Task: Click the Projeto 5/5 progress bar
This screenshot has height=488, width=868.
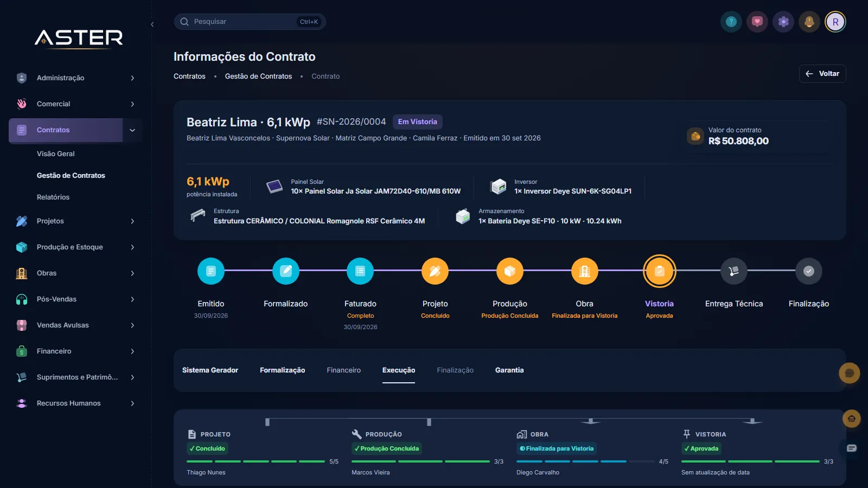Action: pyautogui.click(x=256, y=461)
